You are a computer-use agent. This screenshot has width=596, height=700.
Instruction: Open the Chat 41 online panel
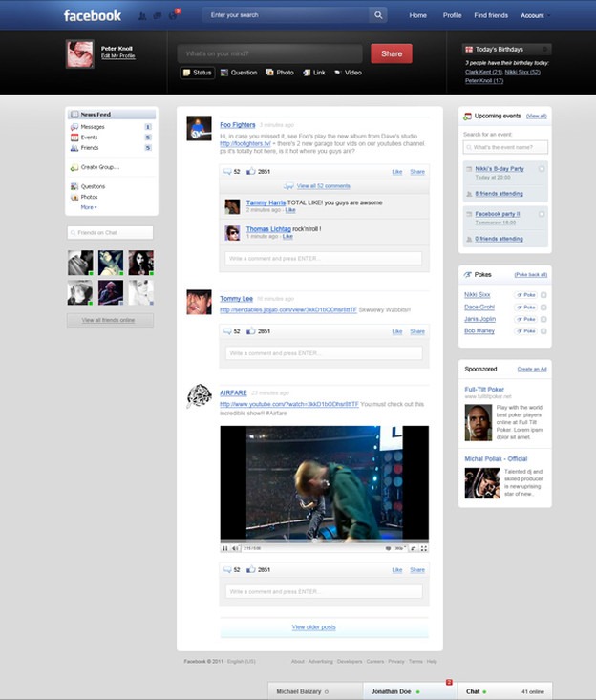click(505, 691)
